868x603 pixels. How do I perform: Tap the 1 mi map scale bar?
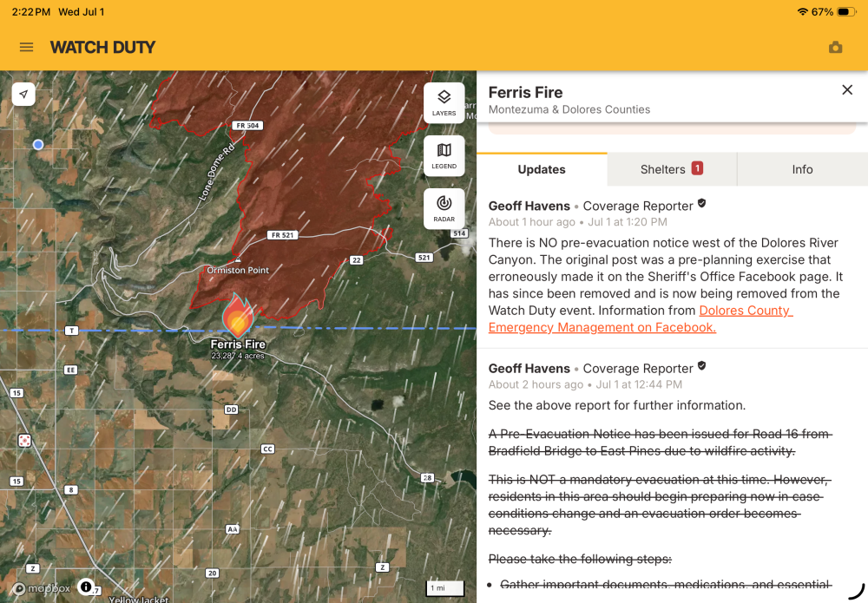pyautogui.click(x=445, y=588)
